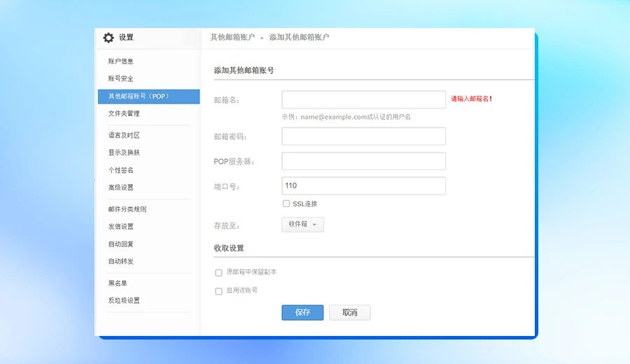Select 账号安全 menu item

tap(121, 78)
